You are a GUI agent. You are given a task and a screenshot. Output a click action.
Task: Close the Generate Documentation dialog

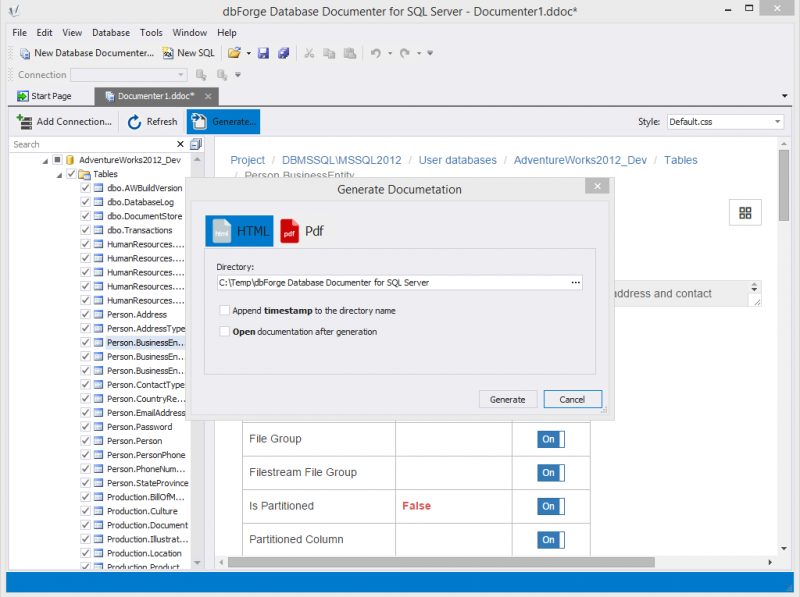point(597,186)
